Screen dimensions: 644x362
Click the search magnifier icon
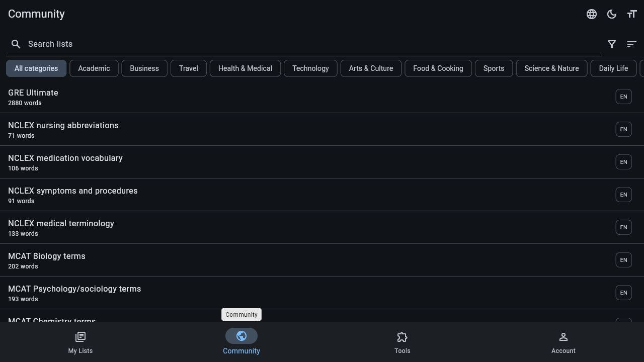coord(16,44)
